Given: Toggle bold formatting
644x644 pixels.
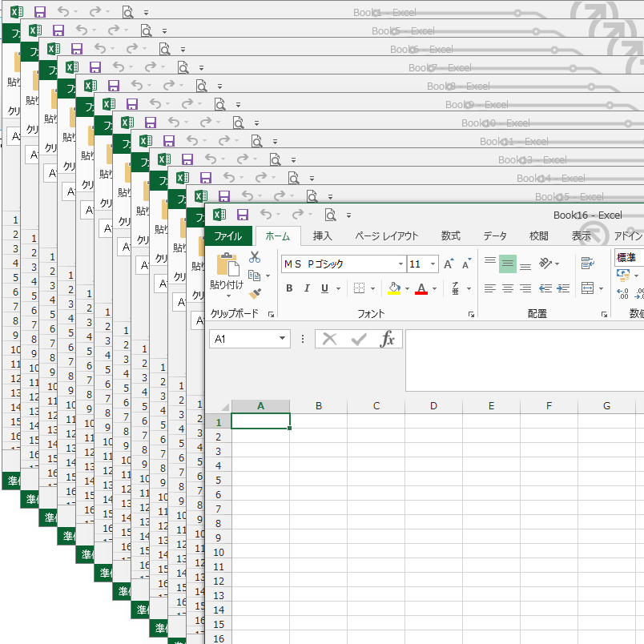Looking at the screenshot, I should coord(289,288).
